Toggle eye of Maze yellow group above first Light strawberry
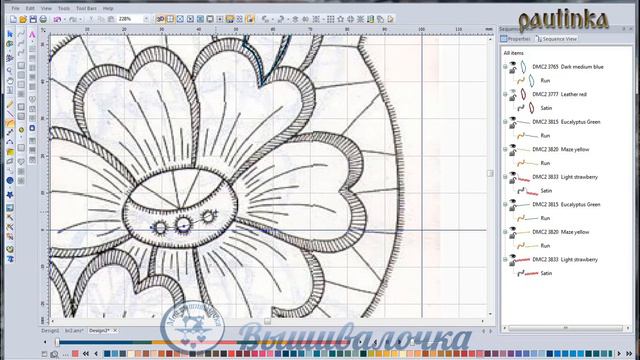This screenshot has height=360, width=640. click(512, 147)
